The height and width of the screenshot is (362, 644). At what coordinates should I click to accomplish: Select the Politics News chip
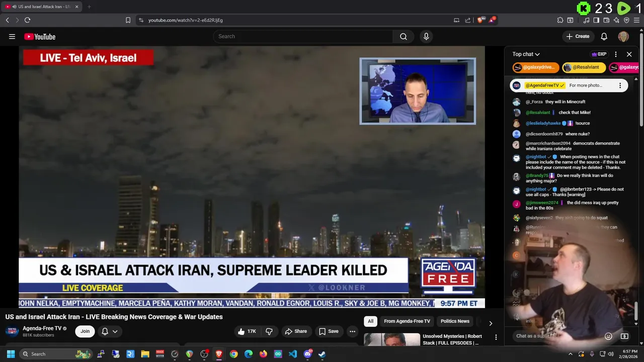(x=455, y=321)
